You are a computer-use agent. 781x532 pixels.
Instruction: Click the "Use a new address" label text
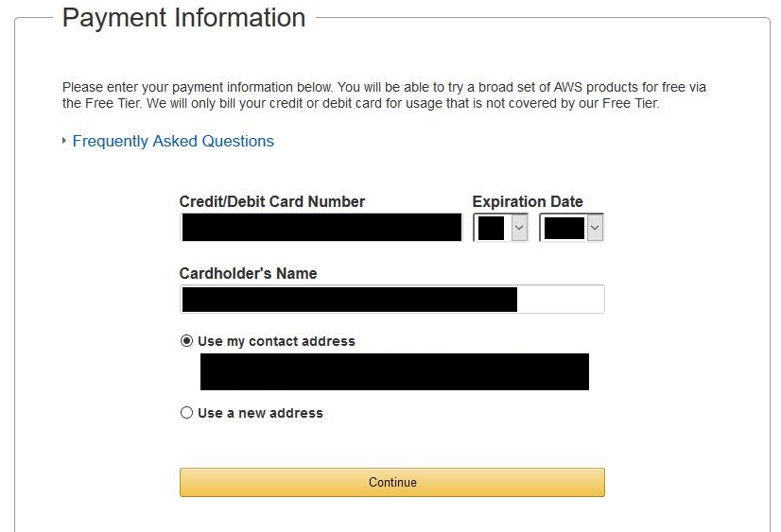coord(260,413)
